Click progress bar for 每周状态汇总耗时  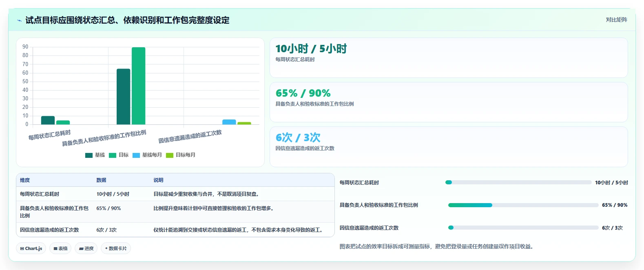point(518,182)
